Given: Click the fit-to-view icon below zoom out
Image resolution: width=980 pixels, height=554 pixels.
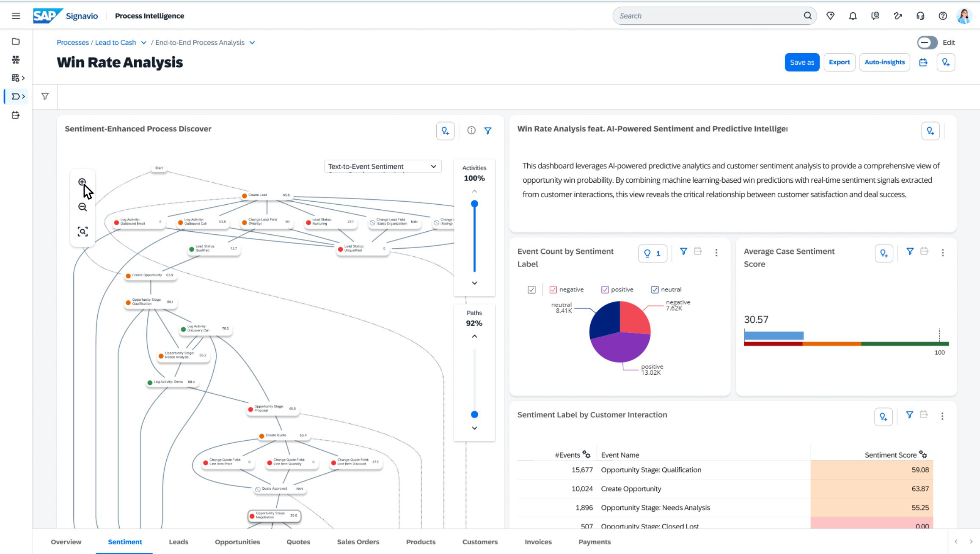Looking at the screenshot, I should pyautogui.click(x=83, y=231).
